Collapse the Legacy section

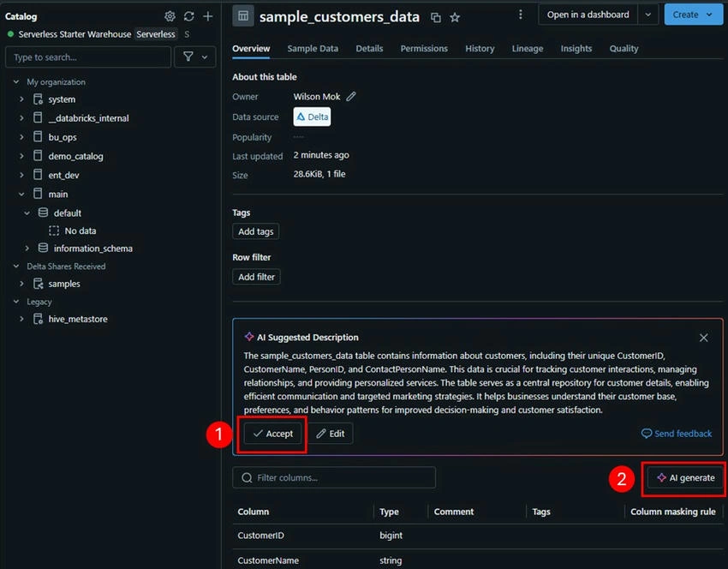coord(16,302)
